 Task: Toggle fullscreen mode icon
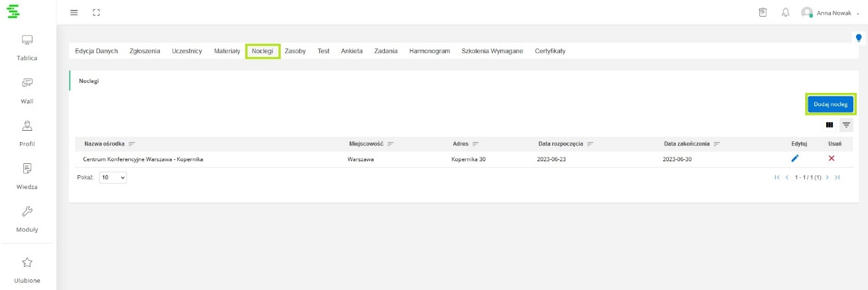(x=96, y=13)
